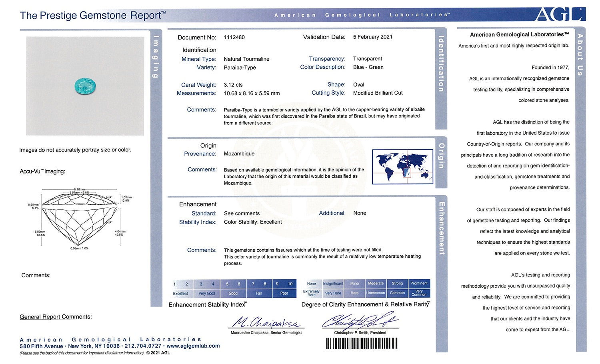Viewport: 600px width, 364px height.
Task: Click the Degree of Clarity Enhancement & Relative Rarity caption
Action: click(x=366, y=304)
